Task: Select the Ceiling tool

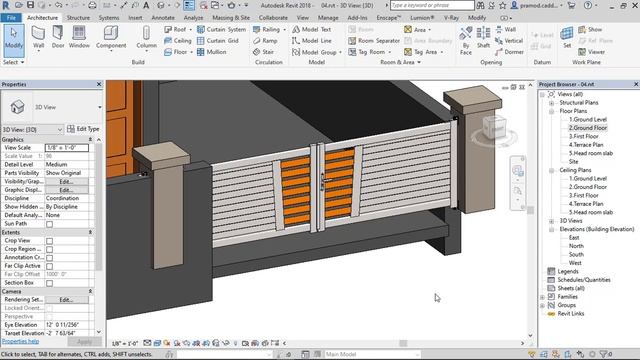Action: (178, 40)
